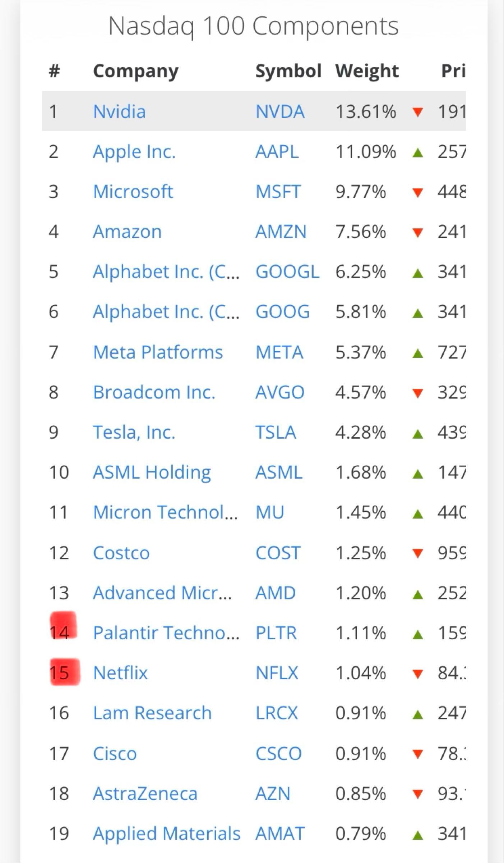
Task: Click the PLTR symbol link
Action: tap(276, 633)
